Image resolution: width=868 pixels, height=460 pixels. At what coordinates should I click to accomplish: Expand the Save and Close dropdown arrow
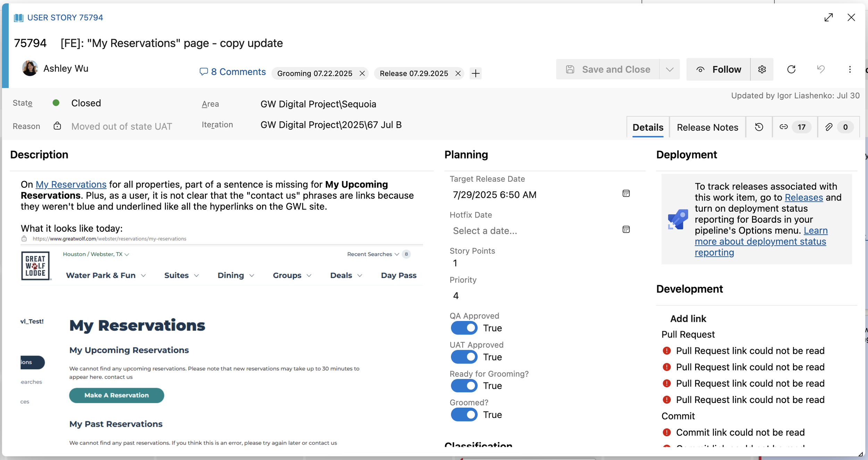tap(669, 69)
